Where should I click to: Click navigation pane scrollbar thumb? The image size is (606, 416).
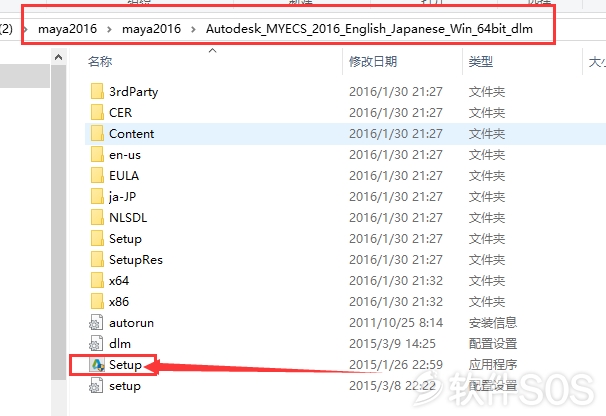coord(58,222)
